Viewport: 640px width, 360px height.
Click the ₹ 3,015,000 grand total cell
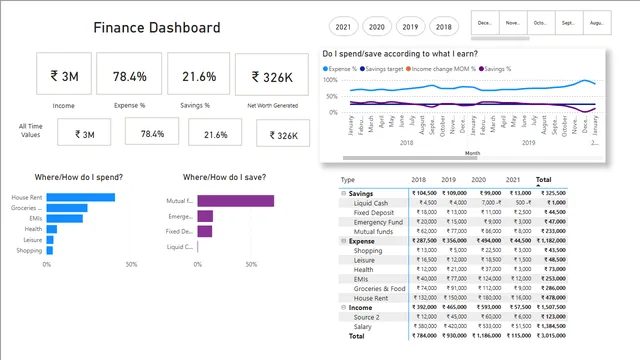(x=551, y=336)
